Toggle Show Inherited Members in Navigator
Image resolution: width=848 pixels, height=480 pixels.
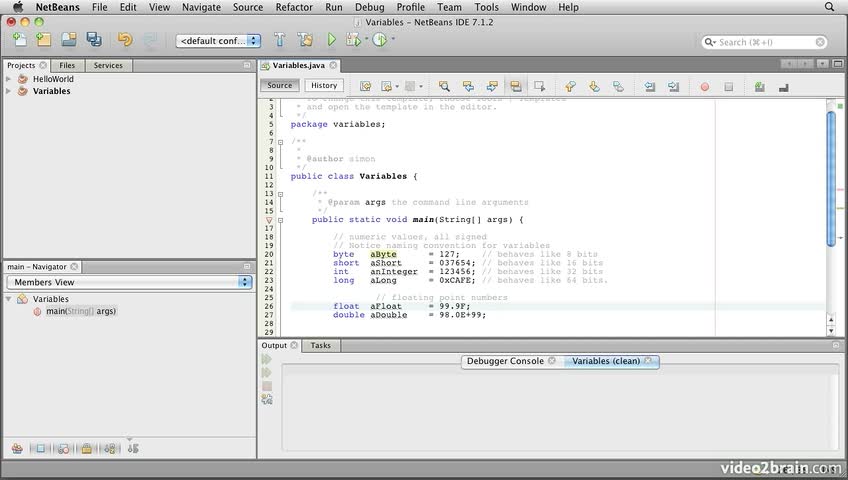[17, 448]
